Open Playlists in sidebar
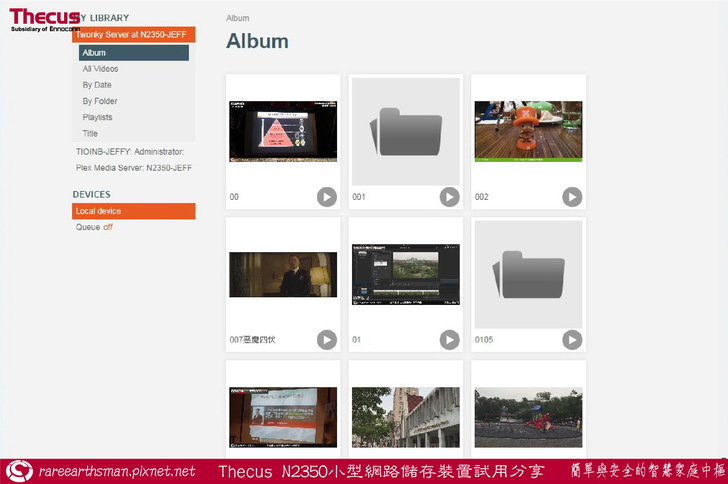The height and width of the screenshot is (484, 728). click(97, 117)
